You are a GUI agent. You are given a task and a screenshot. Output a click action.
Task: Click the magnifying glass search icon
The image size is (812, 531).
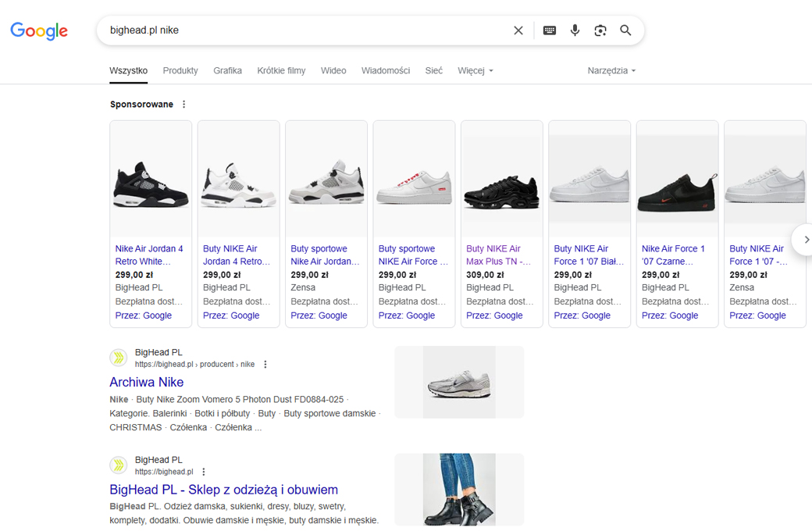point(625,30)
